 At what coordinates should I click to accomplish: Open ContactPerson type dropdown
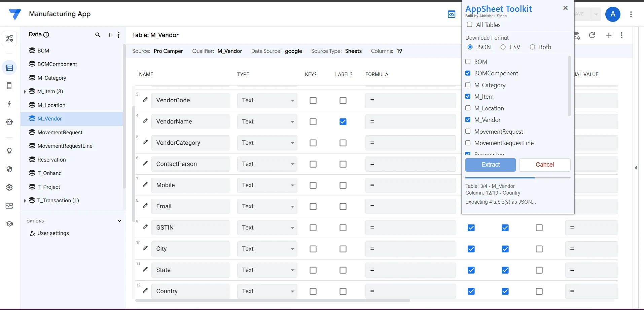pos(267,164)
